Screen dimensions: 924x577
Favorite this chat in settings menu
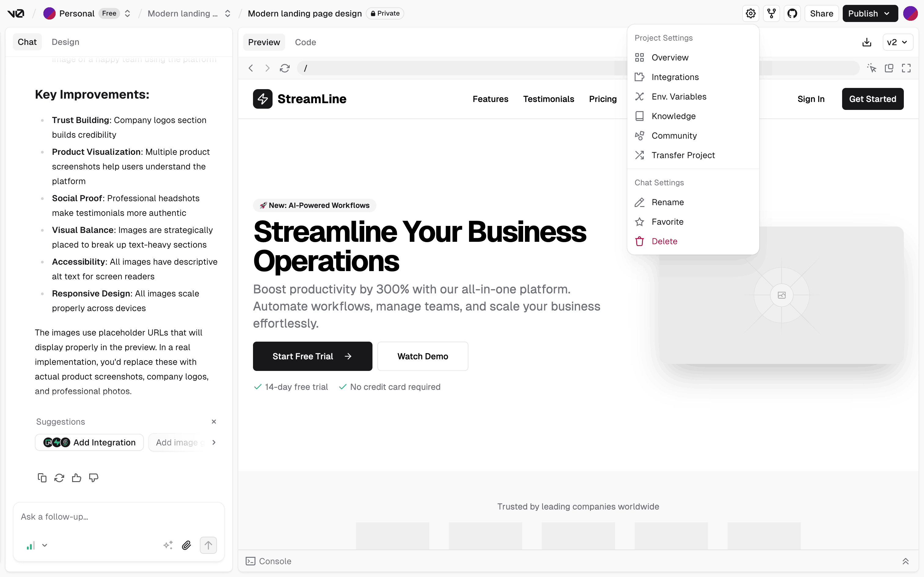pyautogui.click(x=667, y=222)
